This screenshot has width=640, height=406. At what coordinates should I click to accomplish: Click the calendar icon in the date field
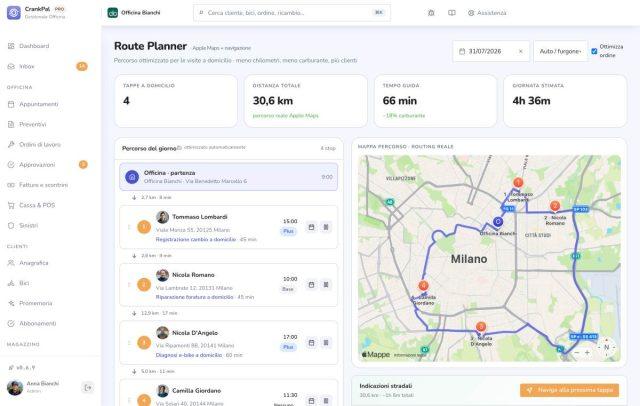pos(462,51)
